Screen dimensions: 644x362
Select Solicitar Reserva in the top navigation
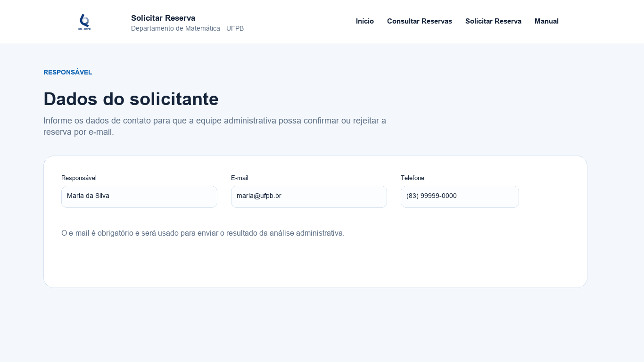[x=493, y=21]
